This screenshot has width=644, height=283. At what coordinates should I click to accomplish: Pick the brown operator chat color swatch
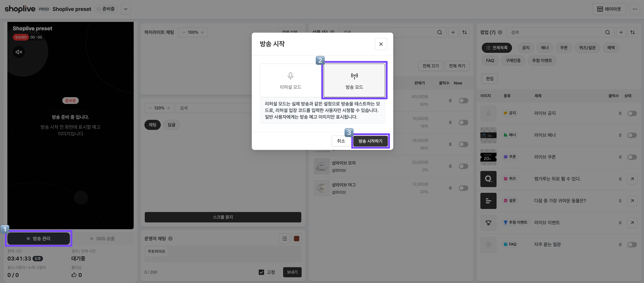[296, 239]
